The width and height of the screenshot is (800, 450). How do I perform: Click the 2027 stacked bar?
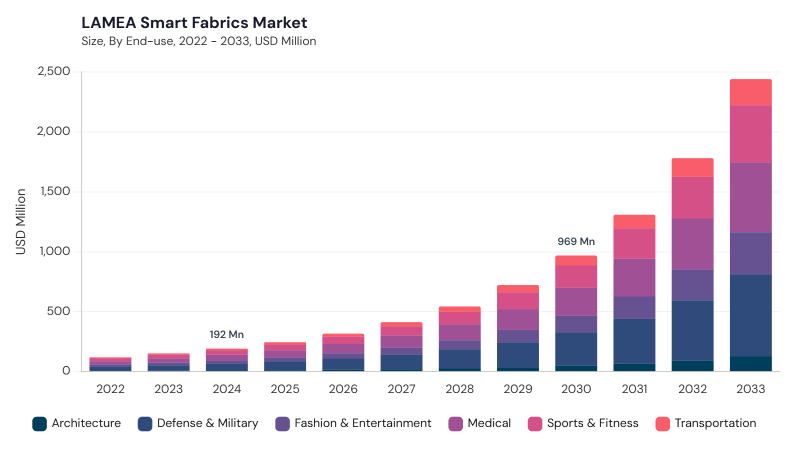coord(402,346)
